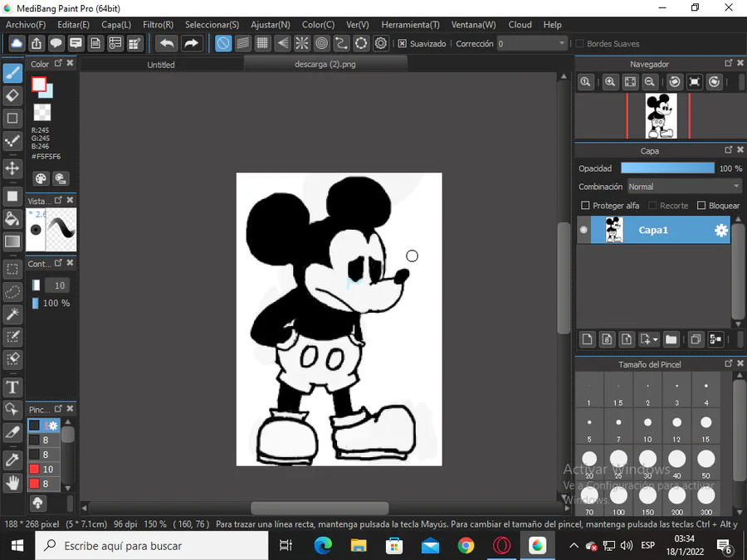Image resolution: width=747 pixels, height=560 pixels.
Task: Select the Eyedropper tool
Action: click(12, 460)
